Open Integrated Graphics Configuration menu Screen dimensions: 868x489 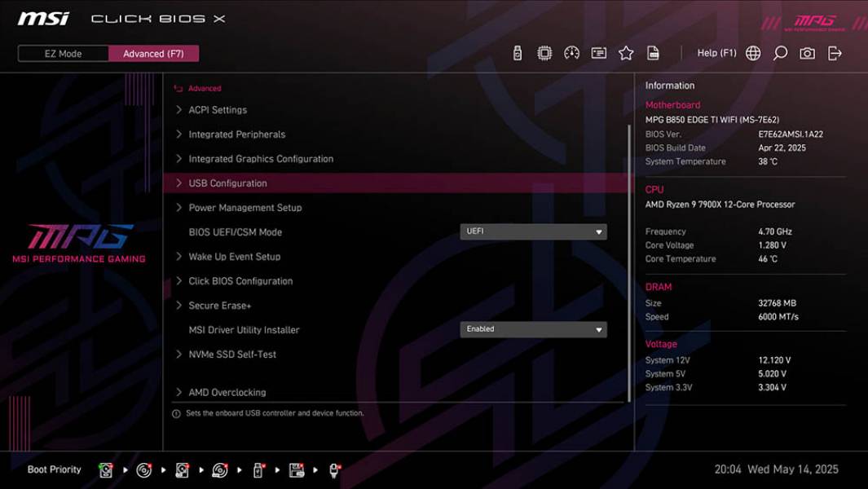tap(261, 159)
